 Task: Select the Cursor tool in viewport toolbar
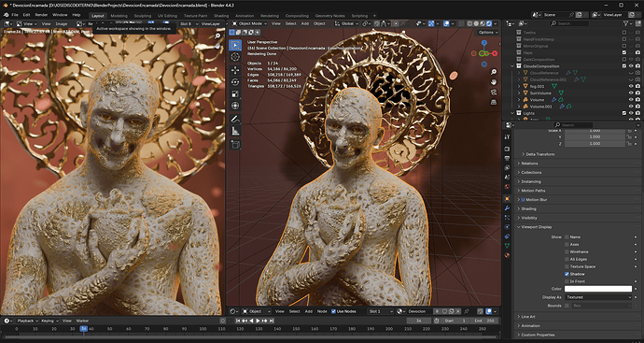(235, 57)
